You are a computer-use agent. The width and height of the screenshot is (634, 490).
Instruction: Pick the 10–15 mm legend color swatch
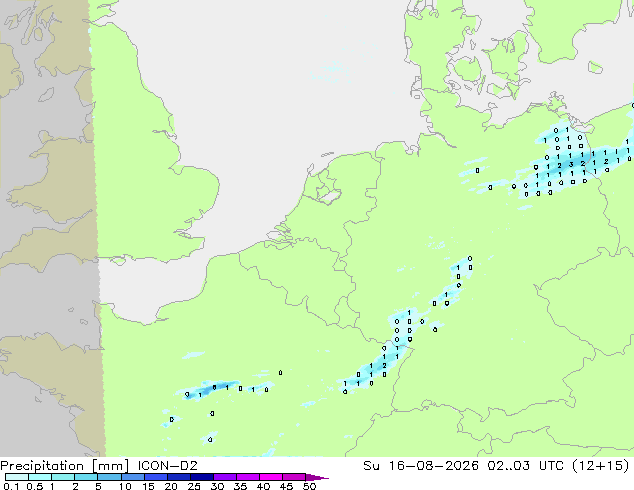click(x=132, y=477)
